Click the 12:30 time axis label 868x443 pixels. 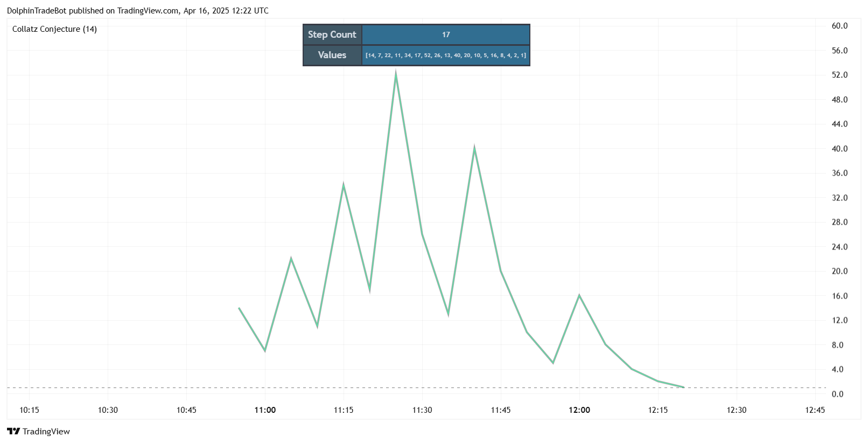point(737,410)
